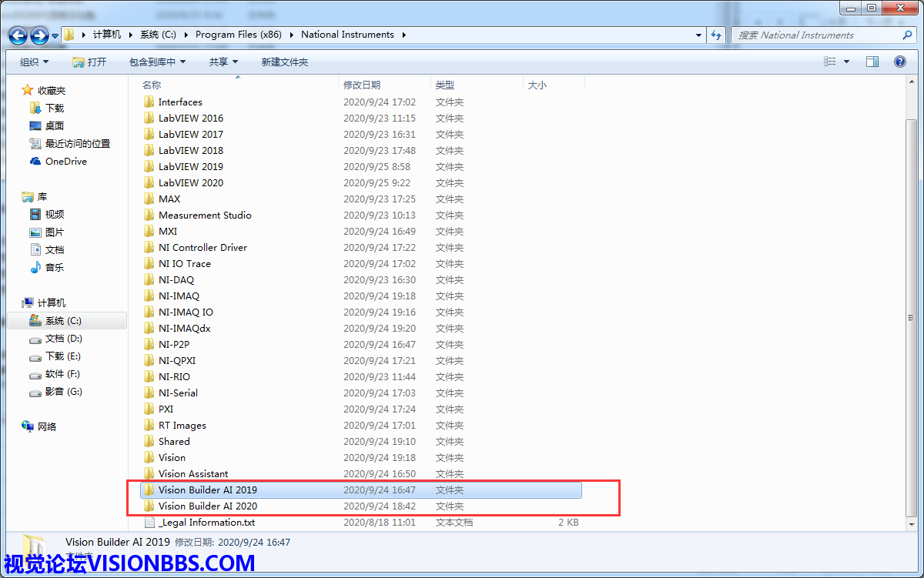Select the MAX folder icon

click(x=149, y=199)
